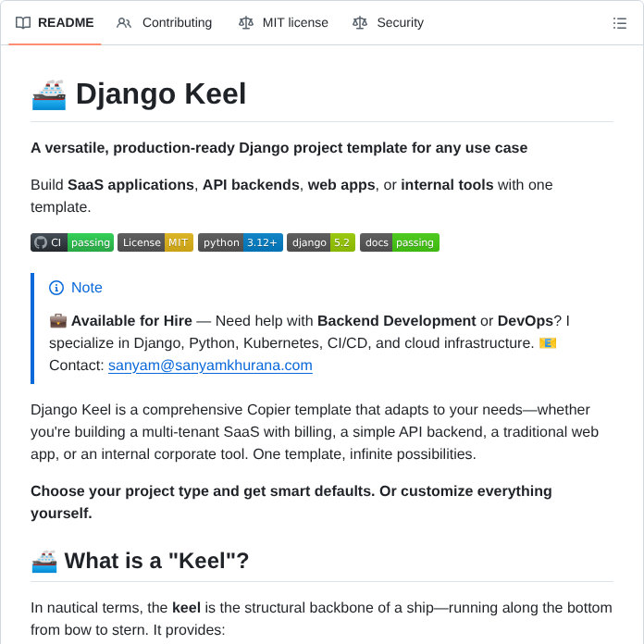Screen dimensions: 644x644
Task: Click the docs passing badge
Action: pos(400,242)
